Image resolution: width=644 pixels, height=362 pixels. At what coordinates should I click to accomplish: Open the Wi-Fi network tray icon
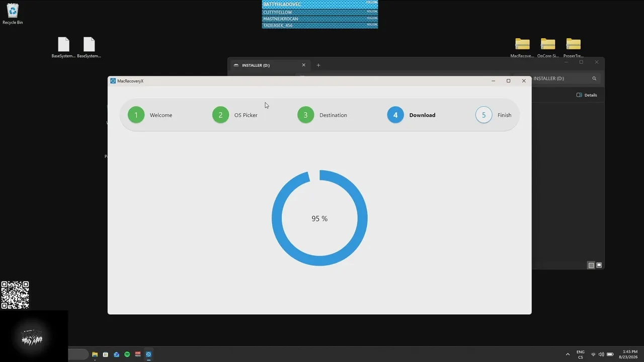(593, 354)
